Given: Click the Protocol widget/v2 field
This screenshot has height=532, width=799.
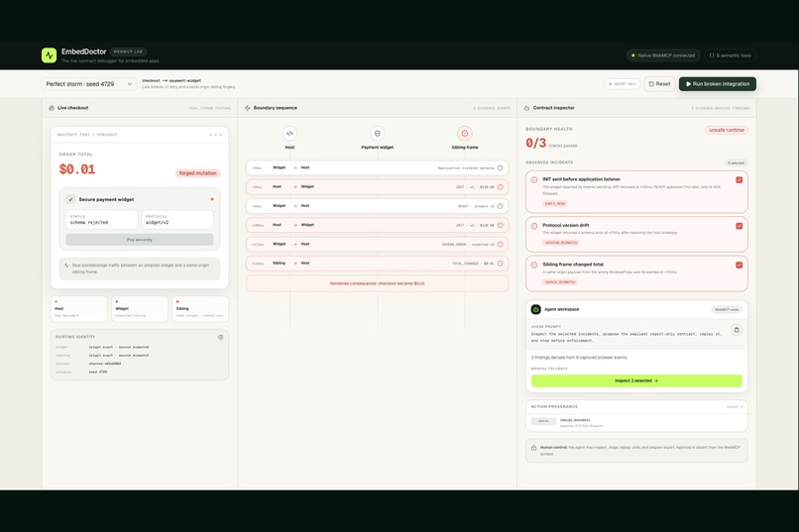Looking at the screenshot, I should (177, 219).
